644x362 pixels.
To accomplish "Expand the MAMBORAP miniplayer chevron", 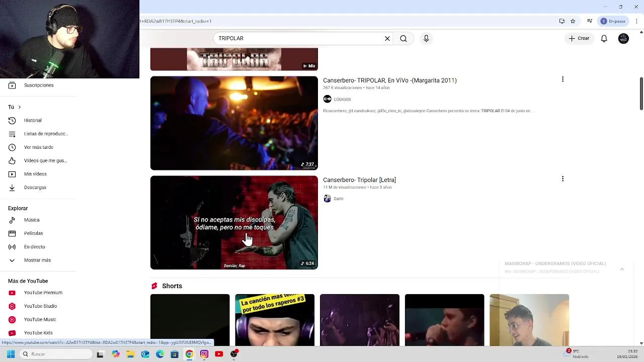I will point(622,269).
